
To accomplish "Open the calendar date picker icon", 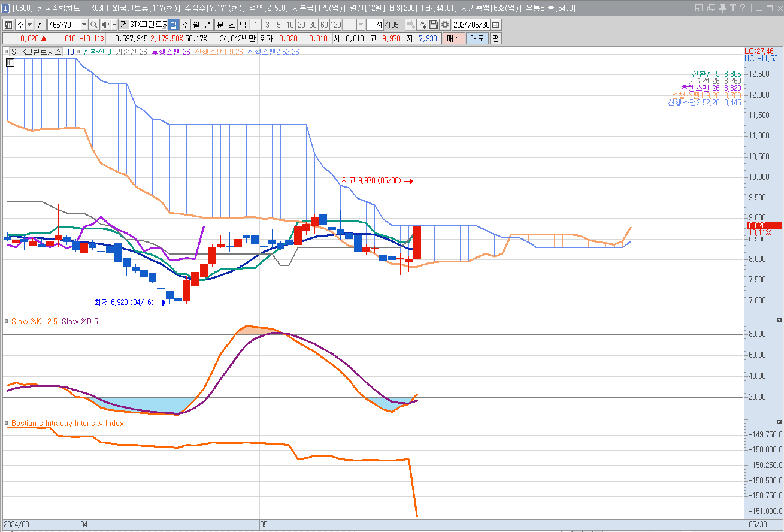I will (x=496, y=25).
